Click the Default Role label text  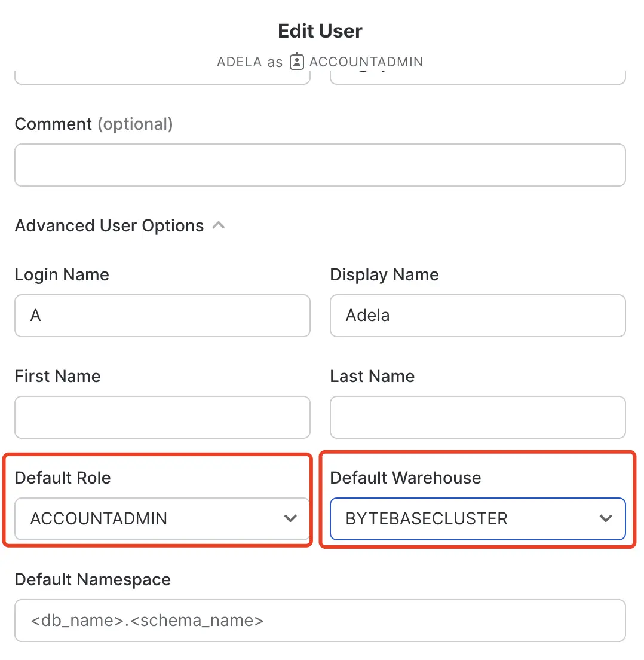tap(63, 478)
